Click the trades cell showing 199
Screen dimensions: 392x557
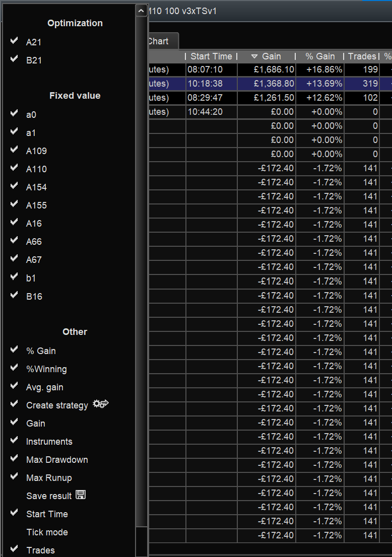pos(362,69)
